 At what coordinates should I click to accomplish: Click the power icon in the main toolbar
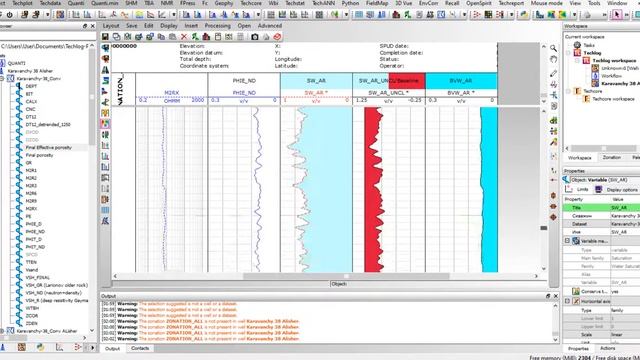[9, 15]
